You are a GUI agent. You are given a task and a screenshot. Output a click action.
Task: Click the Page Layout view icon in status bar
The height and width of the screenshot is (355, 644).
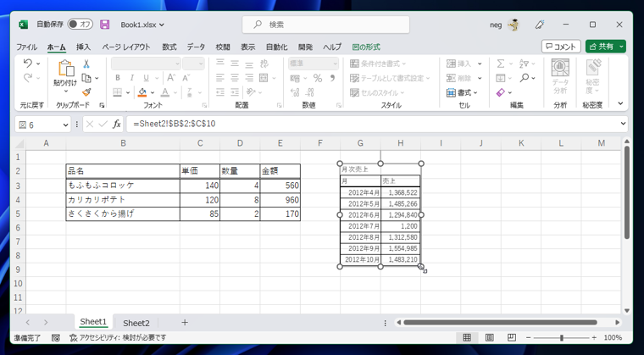click(x=489, y=338)
